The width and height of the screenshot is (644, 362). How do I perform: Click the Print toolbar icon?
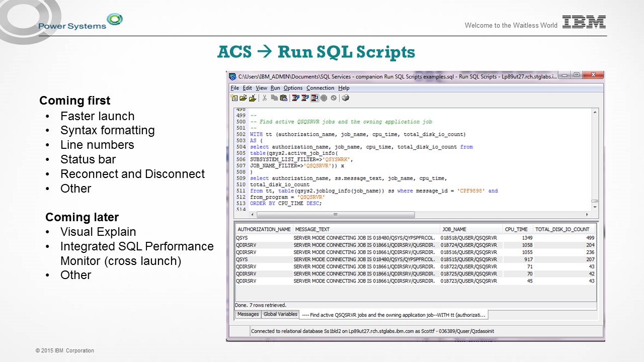point(346,98)
